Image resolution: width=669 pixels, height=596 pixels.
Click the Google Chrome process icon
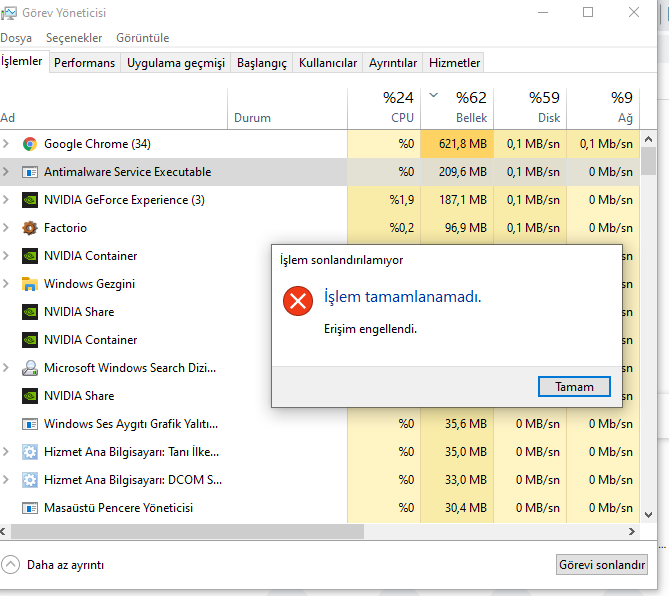[x=30, y=144]
